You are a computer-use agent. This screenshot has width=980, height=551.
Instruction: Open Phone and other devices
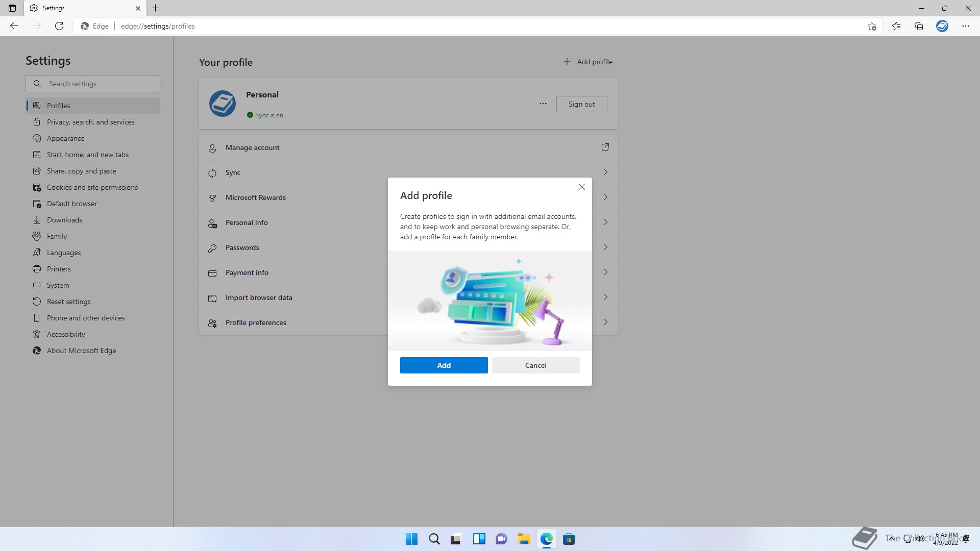click(x=93, y=318)
